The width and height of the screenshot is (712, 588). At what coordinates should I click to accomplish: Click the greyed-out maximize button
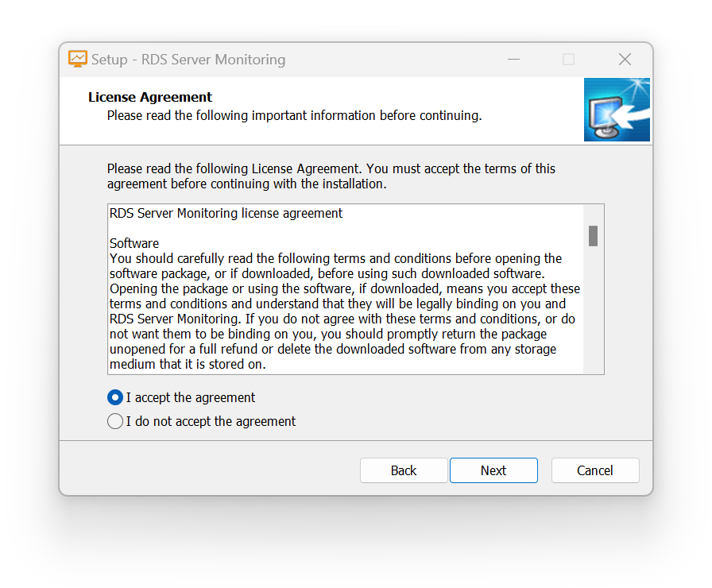coord(568,59)
